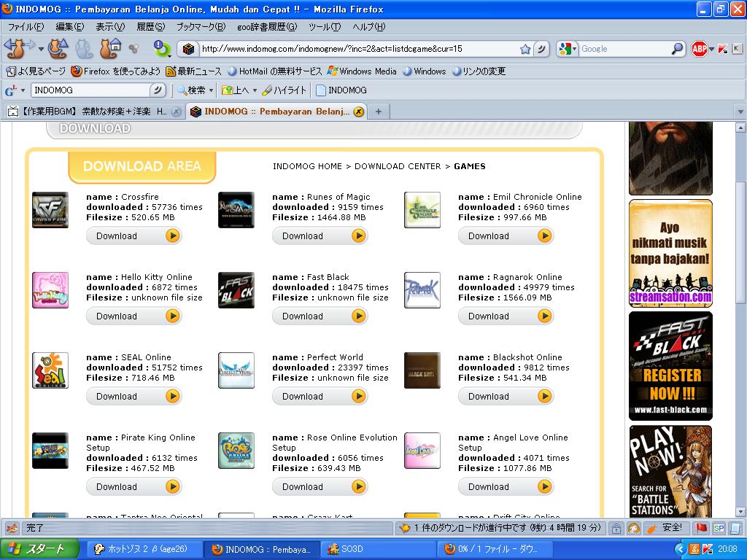Viewport: 747px width, 560px height.
Task: Open the download progress taskbar window
Action: click(x=497, y=549)
